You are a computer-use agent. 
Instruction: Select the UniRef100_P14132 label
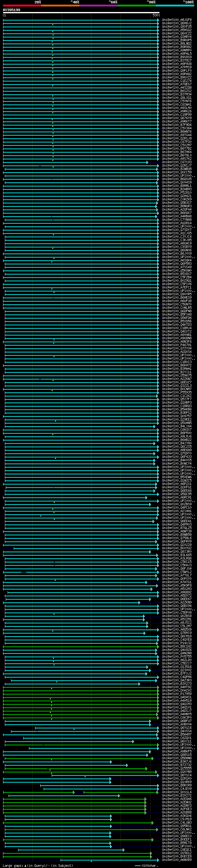coord(177,643)
